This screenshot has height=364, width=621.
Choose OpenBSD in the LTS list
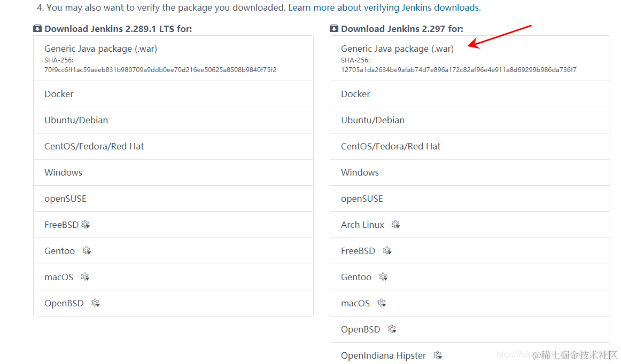pyautogui.click(x=173, y=303)
